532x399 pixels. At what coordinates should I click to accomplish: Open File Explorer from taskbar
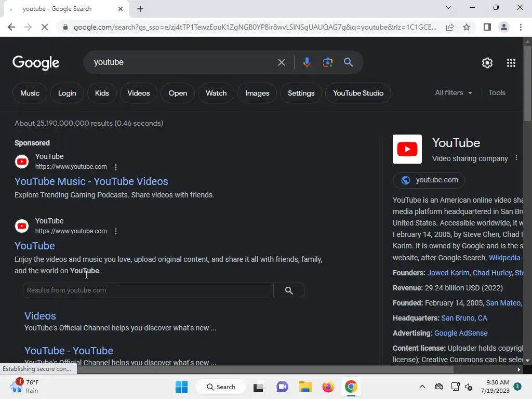[x=305, y=387]
